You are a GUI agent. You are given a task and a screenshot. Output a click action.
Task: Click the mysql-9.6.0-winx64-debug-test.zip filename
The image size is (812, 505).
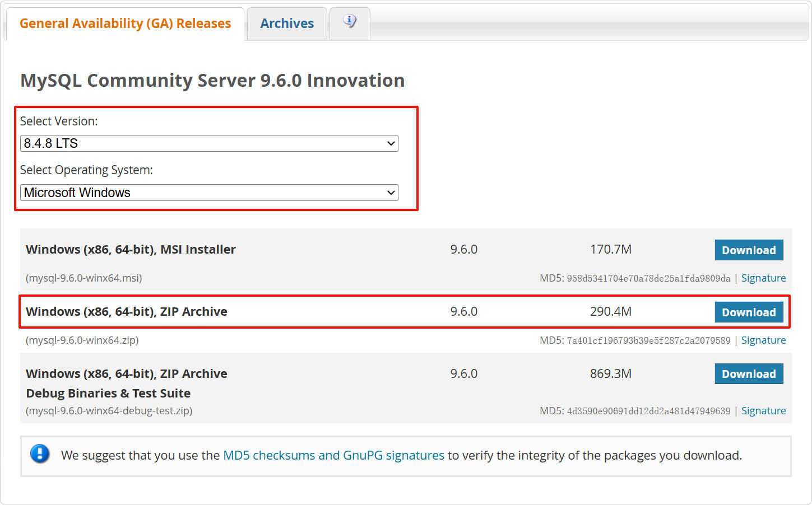(109, 411)
